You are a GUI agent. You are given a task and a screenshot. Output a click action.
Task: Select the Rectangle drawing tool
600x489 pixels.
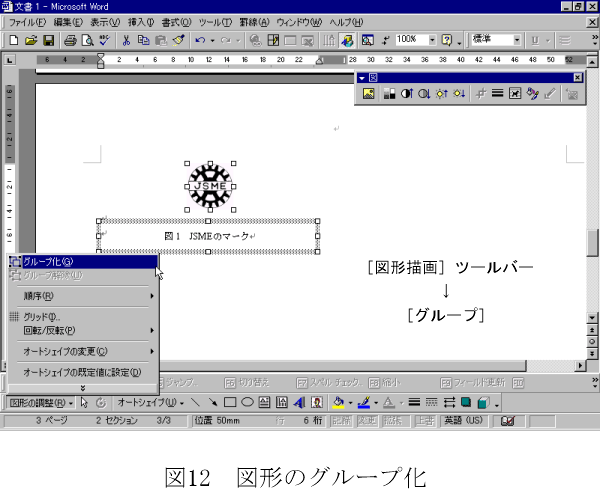tap(230, 403)
